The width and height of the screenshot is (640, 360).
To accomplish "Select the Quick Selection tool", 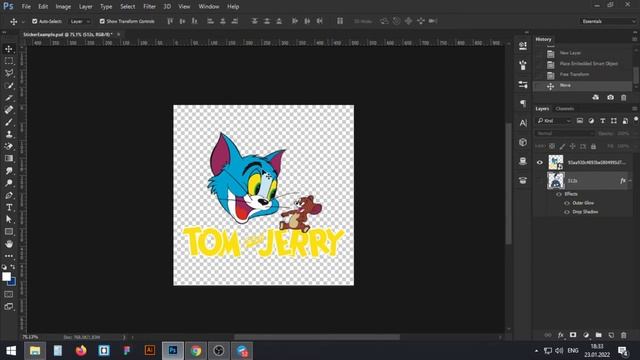I will 9,86.
